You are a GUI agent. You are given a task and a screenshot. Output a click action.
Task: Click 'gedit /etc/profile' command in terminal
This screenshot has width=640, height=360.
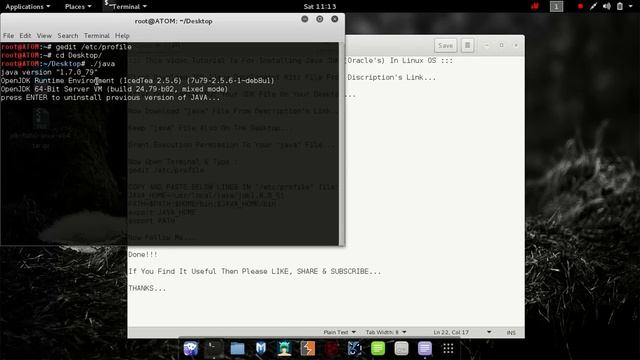[x=93, y=47]
